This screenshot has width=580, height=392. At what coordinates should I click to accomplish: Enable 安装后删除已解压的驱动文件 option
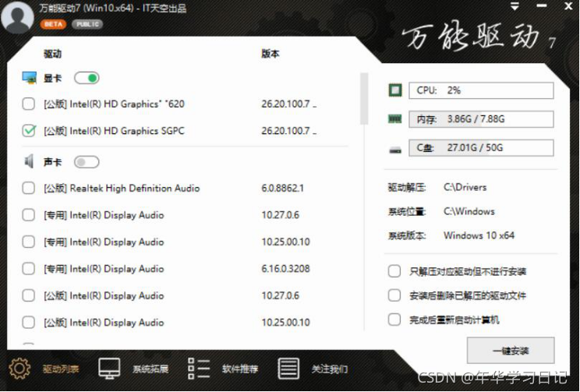394,295
